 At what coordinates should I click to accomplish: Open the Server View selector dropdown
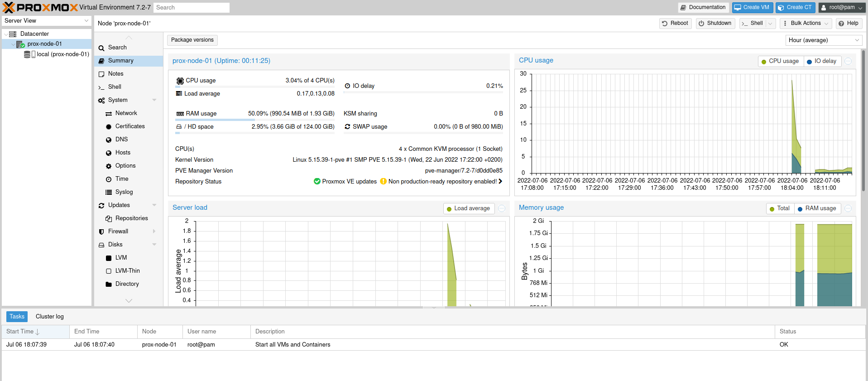(x=46, y=21)
